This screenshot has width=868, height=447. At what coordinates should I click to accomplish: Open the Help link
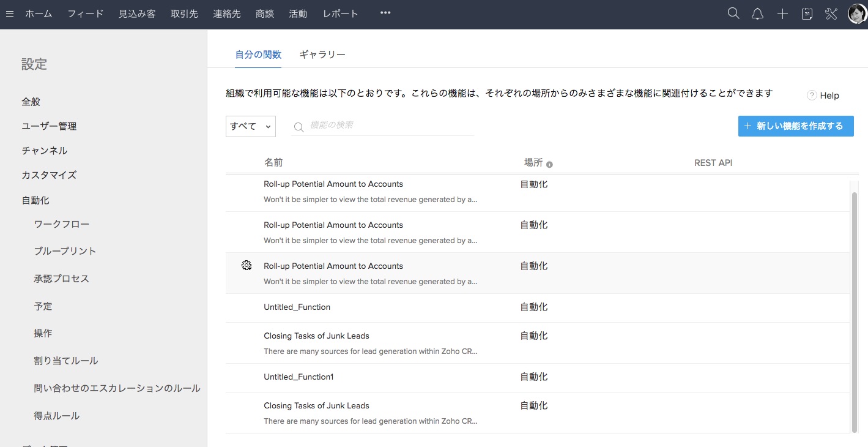click(823, 96)
